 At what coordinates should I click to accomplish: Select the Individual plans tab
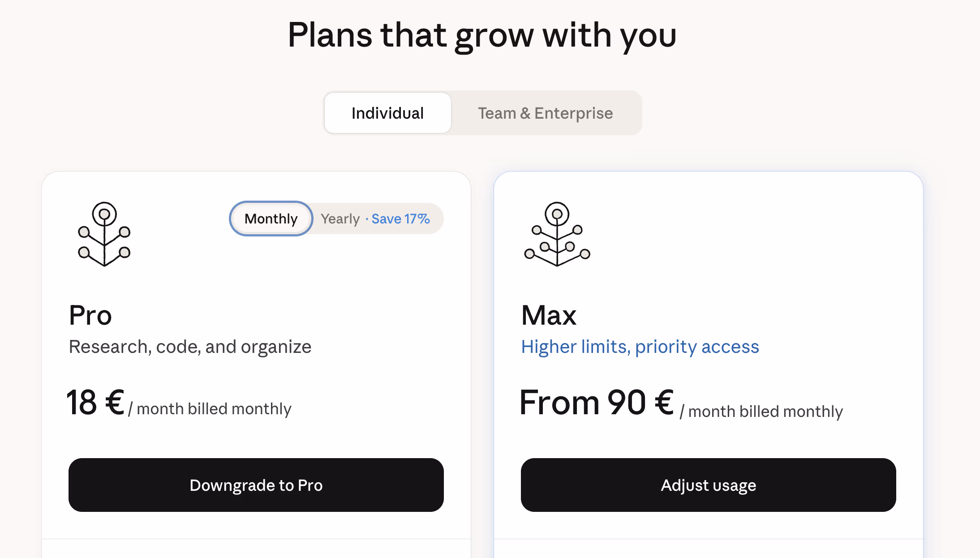click(x=387, y=113)
